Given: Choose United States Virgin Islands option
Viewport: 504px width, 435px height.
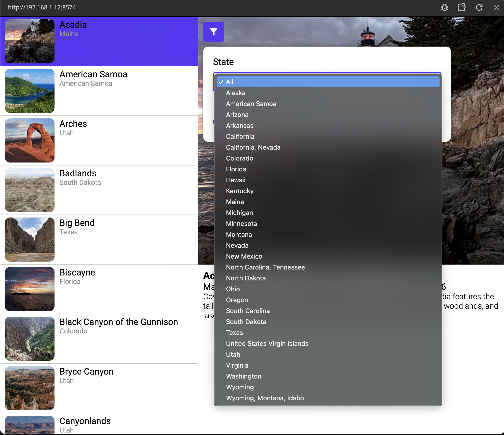Looking at the screenshot, I should 328,344.
